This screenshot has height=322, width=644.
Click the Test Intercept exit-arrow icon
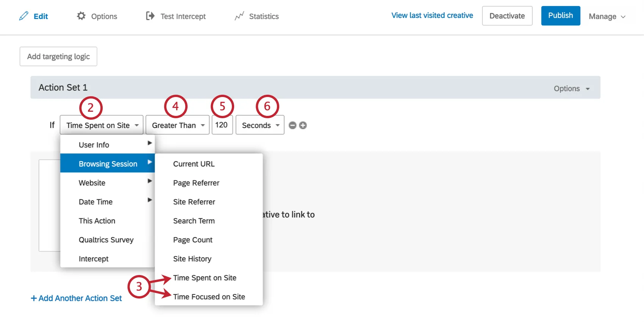point(150,16)
